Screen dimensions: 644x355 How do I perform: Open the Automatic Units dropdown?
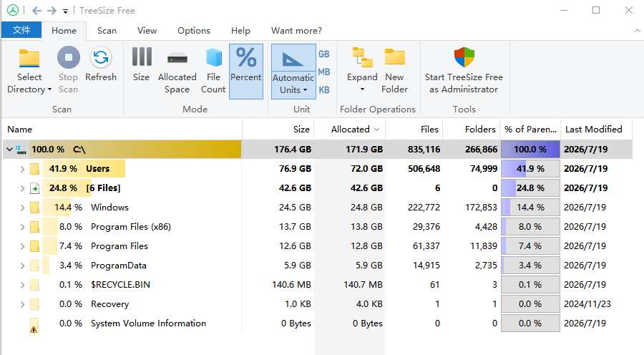(293, 72)
